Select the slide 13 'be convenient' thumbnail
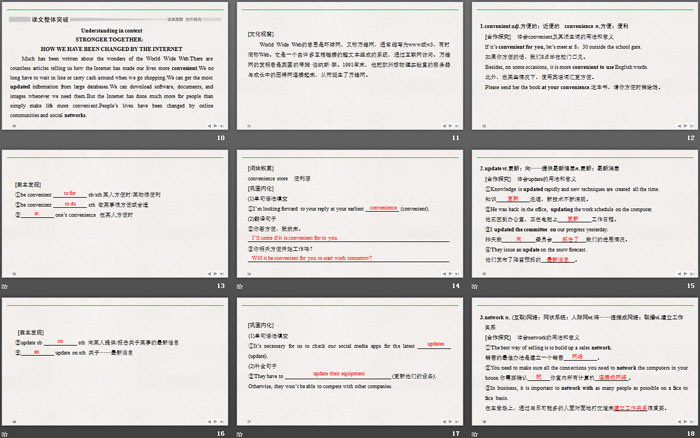 pyautogui.click(x=116, y=213)
